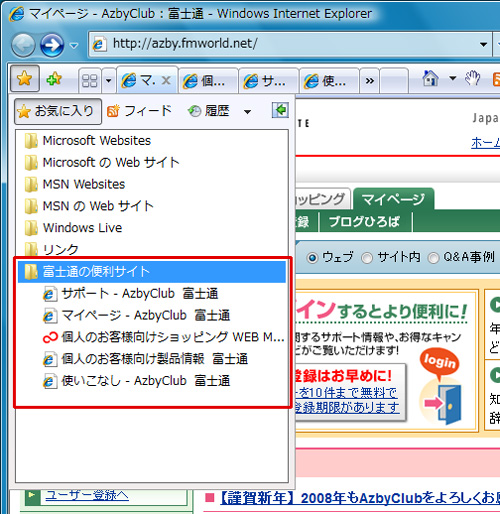Select the サイト内 search radio button
Screen dimensions: 500x514
[x=367, y=258]
